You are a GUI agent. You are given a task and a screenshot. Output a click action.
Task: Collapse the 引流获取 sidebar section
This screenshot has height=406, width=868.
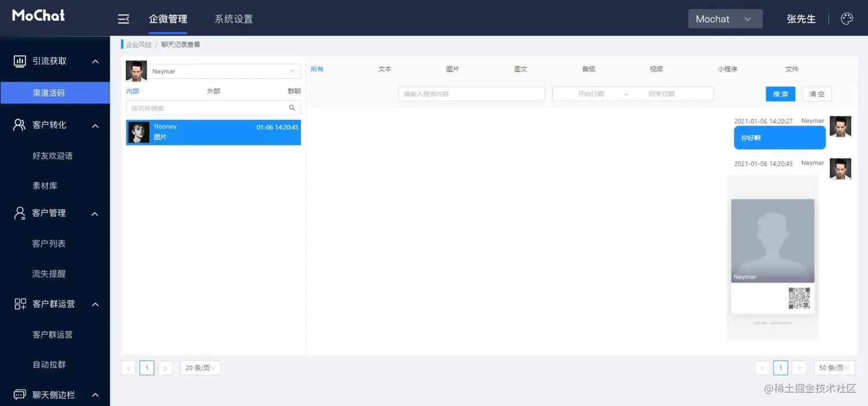click(x=95, y=60)
